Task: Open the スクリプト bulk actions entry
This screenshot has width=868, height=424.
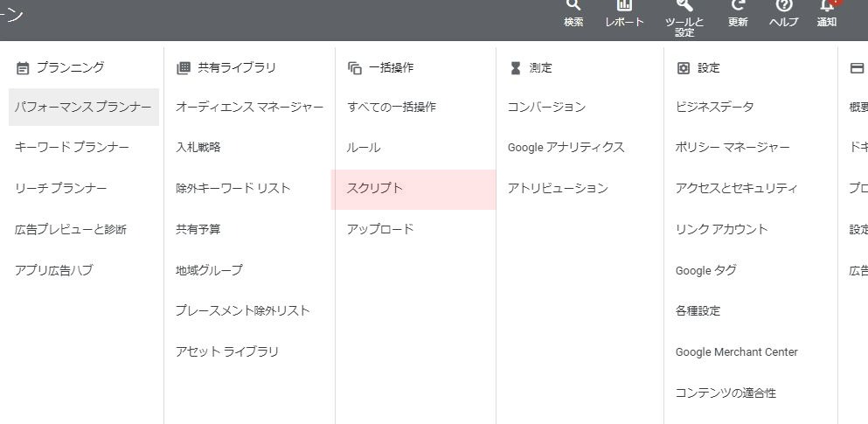Action: click(x=375, y=189)
